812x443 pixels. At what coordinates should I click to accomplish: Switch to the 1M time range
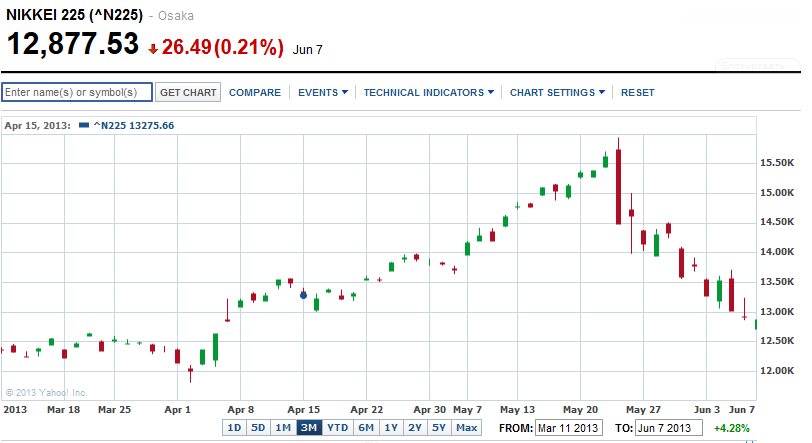283,427
